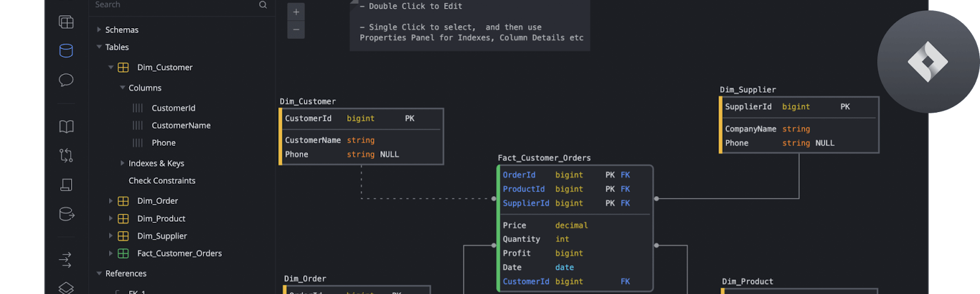Click the search magnifier icon
The image size is (980, 294).
coord(263,5)
